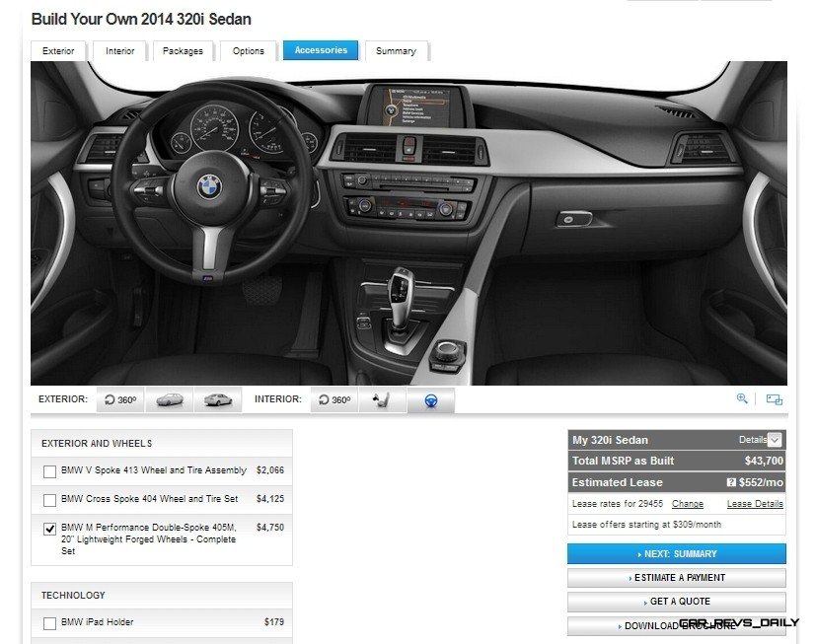Switch to the Interior tab

point(119,51)
